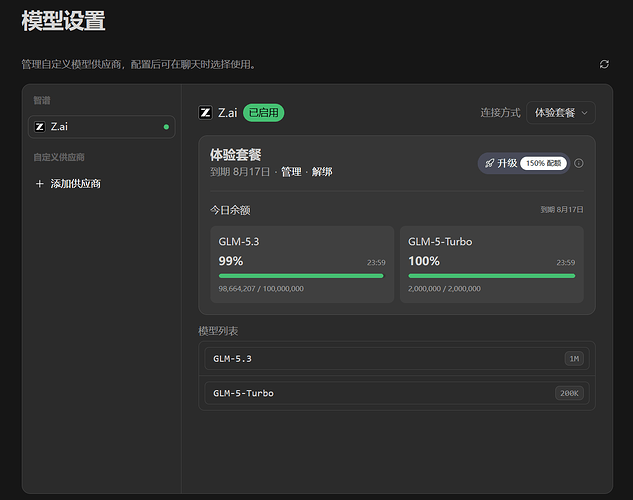Viewport: 633px width, 500px height.
Task: Click the 模型列表 section label
Action: (x=218, y=331)
